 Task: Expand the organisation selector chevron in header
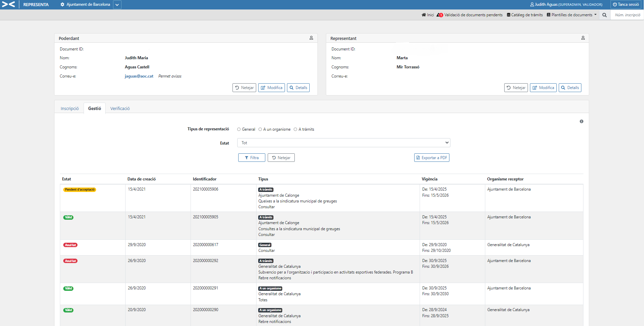click(117, 5)
